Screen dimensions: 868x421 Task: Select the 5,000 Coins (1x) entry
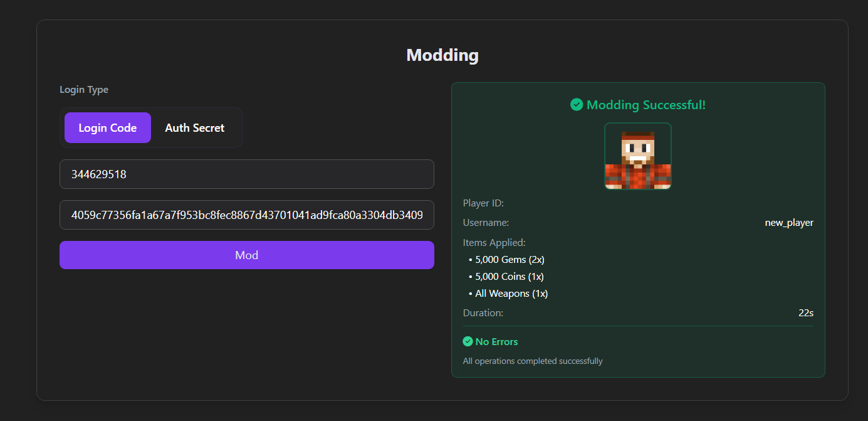pos(508,276)
